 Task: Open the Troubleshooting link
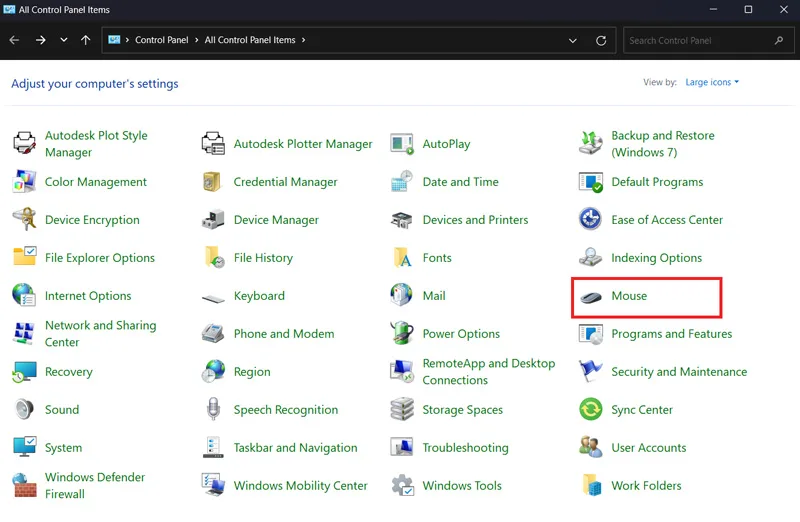465,448
